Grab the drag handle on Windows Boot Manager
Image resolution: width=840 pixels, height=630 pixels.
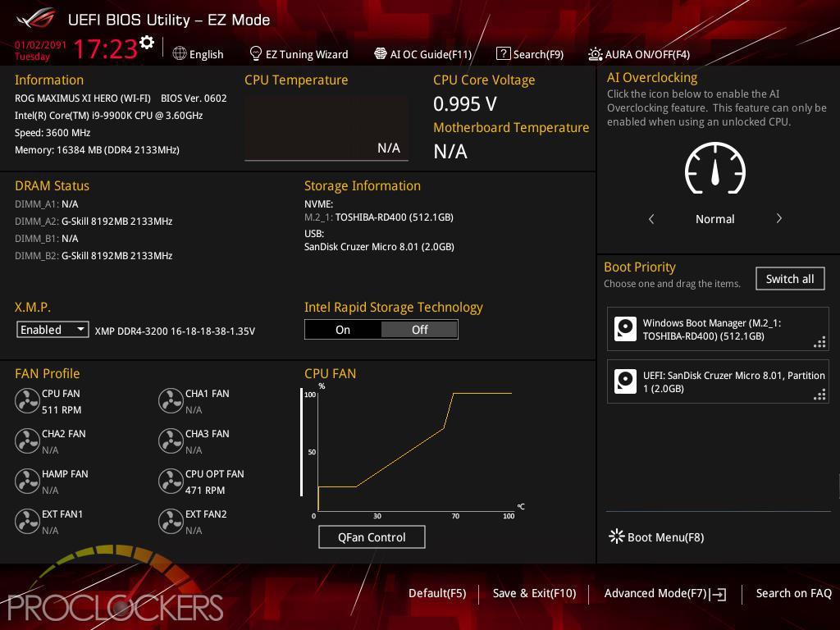pos(819,342)
